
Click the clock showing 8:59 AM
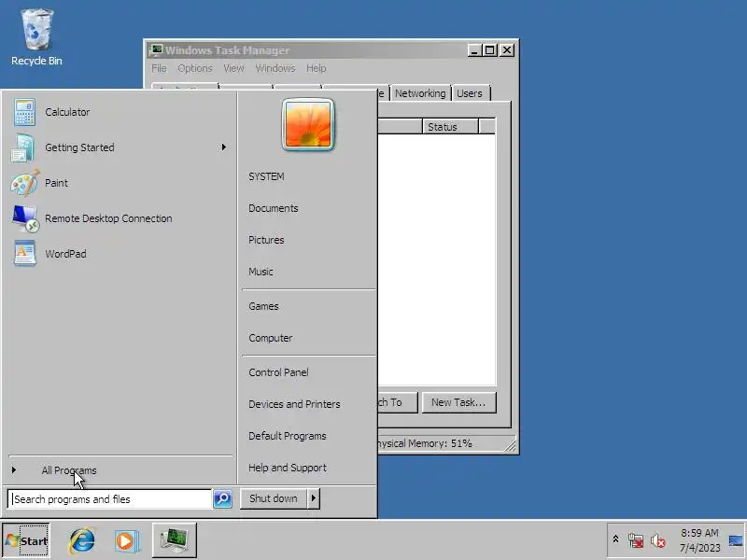pyautogui.click(x=699, y=540)
